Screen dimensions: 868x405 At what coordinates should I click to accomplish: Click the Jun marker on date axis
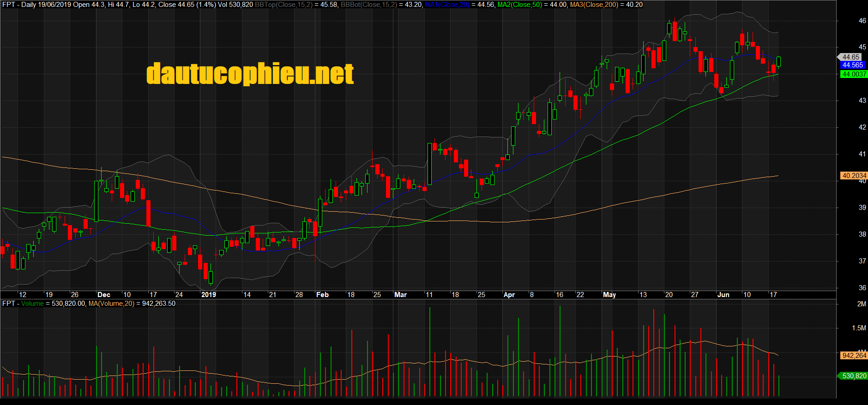723,295
